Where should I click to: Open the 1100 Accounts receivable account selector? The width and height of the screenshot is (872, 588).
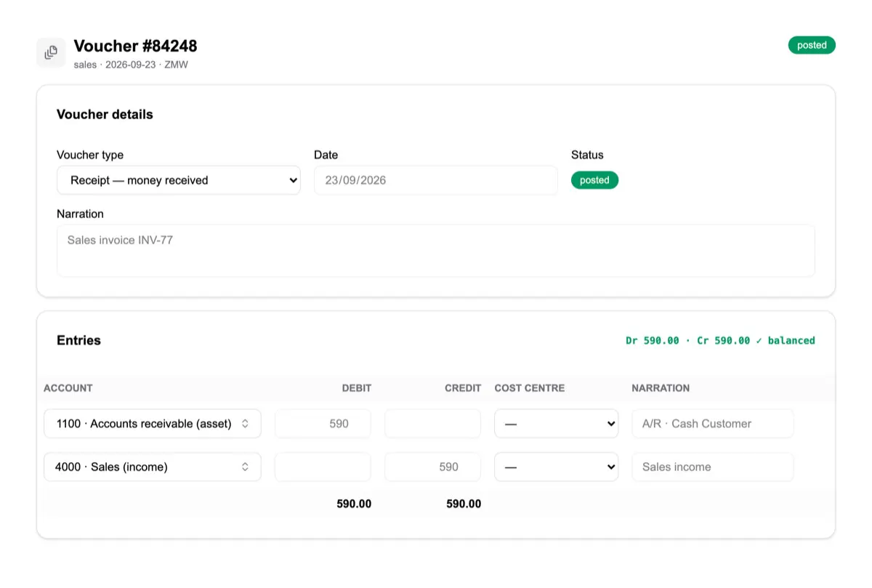(x=153, y=424)
